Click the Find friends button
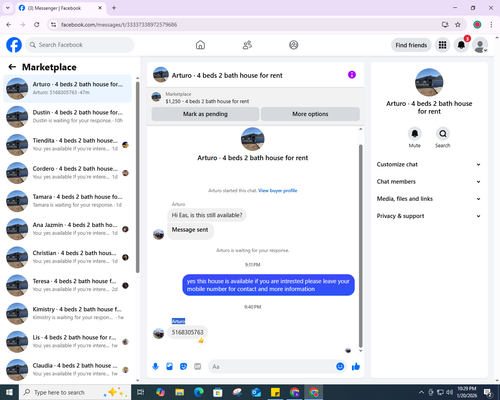500x400 pixels. tap(411, 45)
